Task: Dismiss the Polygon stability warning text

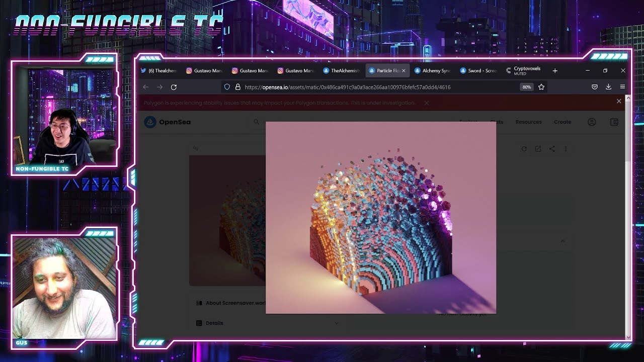Action: tap(426, 103)
